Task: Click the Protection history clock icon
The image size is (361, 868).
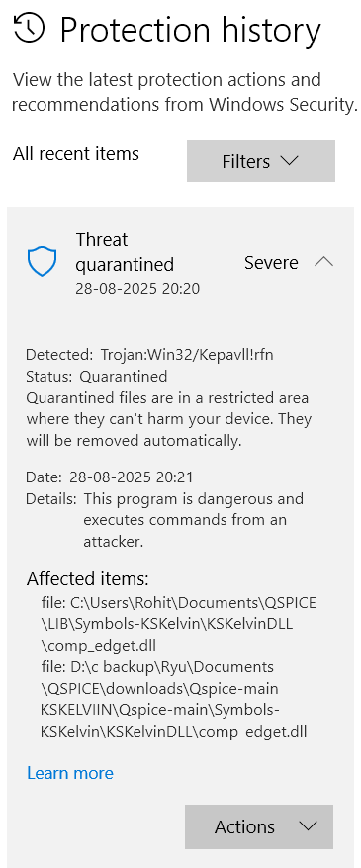Action: click(29, 28)
